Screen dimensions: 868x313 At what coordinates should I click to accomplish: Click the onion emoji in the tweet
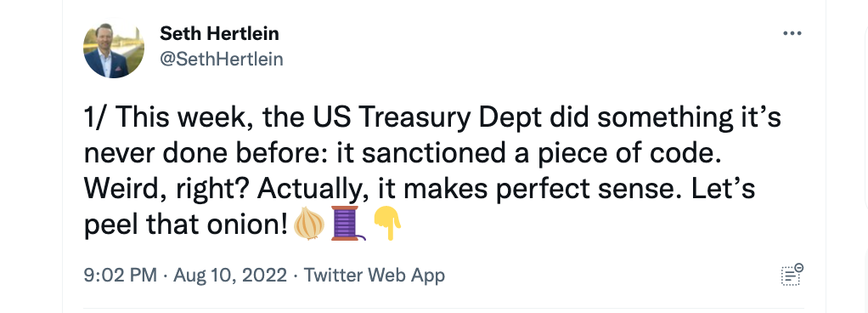(x=309, y=223)
